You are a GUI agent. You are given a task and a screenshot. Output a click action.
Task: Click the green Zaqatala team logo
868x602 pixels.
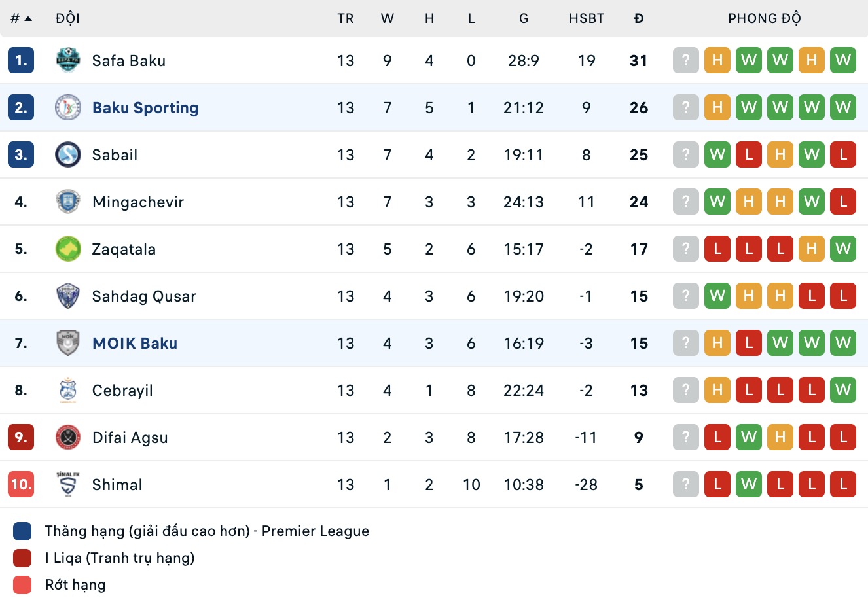coord(68,249)
